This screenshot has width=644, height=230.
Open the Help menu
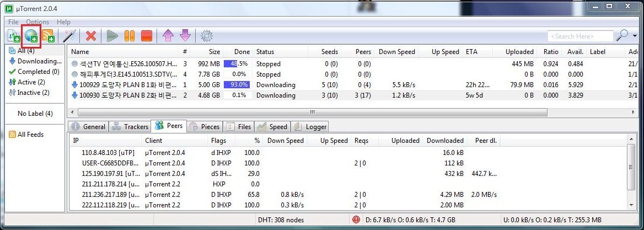[x=63, y=22]
